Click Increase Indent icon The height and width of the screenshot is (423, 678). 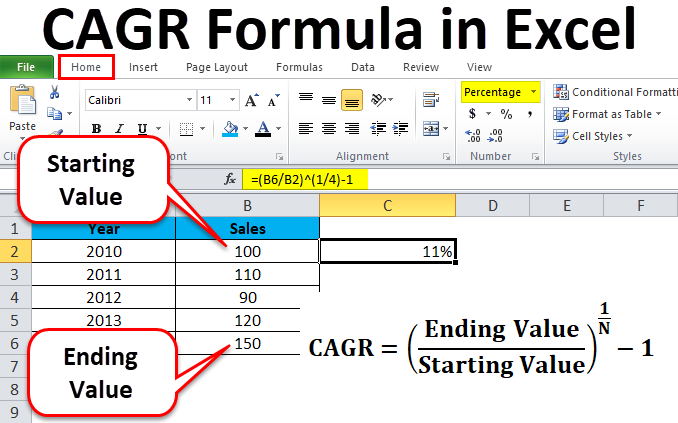400,128
